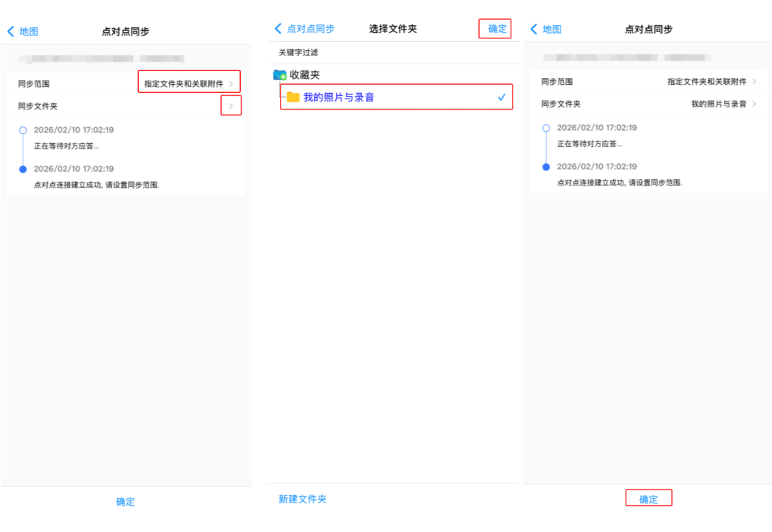Viewport: 772px width, 532px height.
Task: Tap the 地图 back arrow on the last sync screen
Action: [x=534, y=29]
